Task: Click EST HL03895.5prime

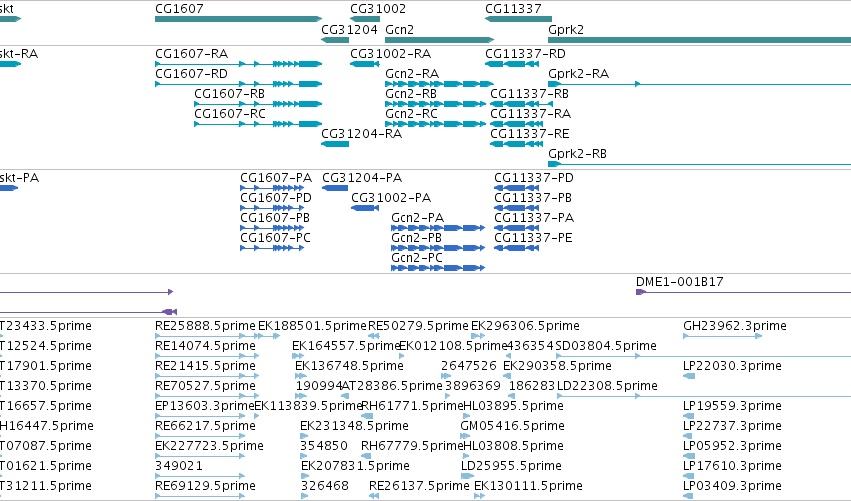Action: coord(467,416)
